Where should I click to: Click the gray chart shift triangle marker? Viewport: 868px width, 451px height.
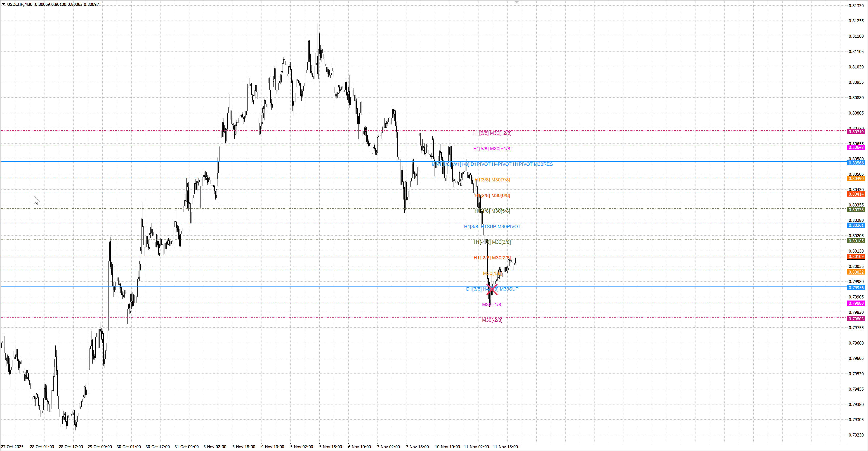[x=517, y=2]
